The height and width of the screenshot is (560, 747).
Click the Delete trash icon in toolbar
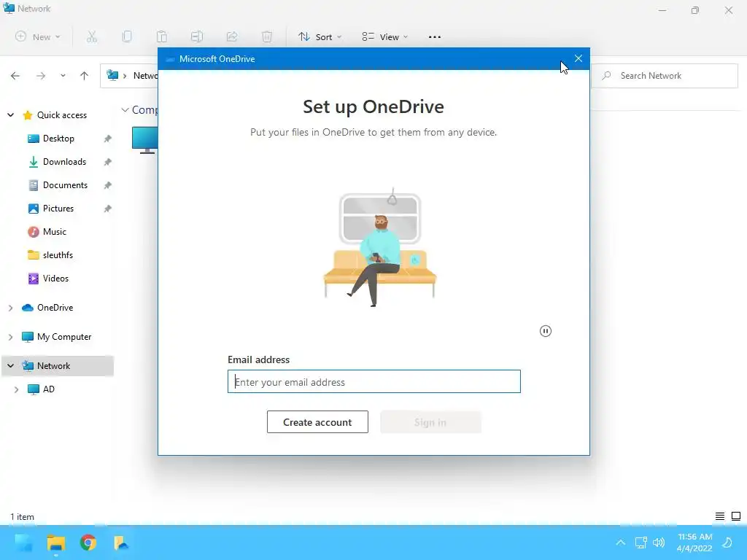[267, 36]
